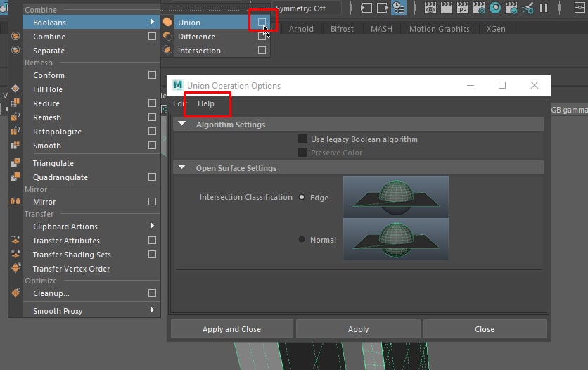The height and width of the screenshot is (370, 588).
Task: Click the Difference boolean icon
Action: click(167, 37)
